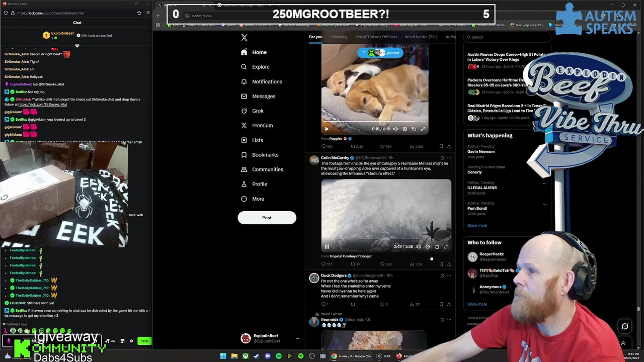Click the X Search field
This screenshot has height=362, width=644.
coord(508,37)
